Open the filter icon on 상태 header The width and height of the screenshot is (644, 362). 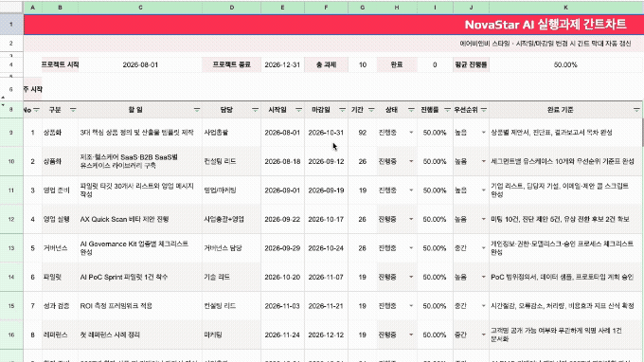[411, 110]
